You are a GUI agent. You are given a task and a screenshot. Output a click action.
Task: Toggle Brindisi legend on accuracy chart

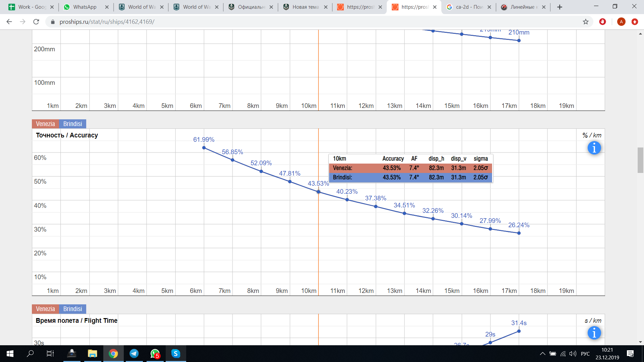click(x=72, y=124)
